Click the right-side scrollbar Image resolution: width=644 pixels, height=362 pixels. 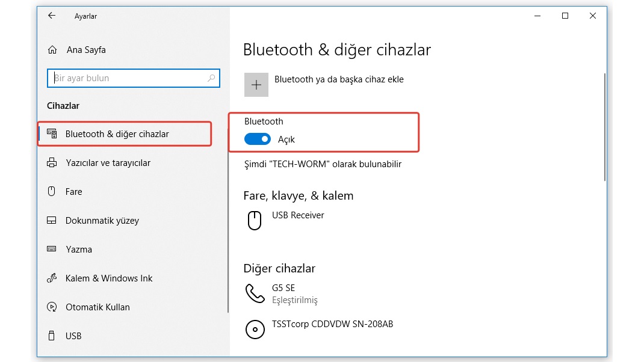click(x=605, y=126)
